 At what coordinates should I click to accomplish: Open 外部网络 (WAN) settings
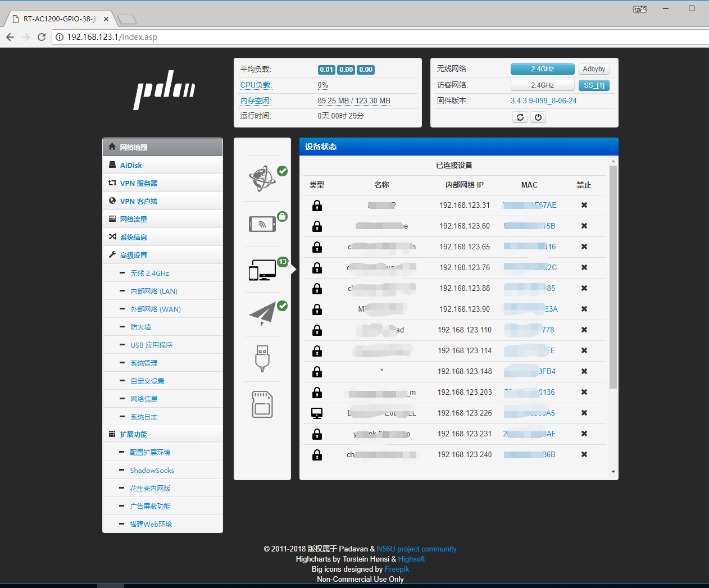[163, 309]
